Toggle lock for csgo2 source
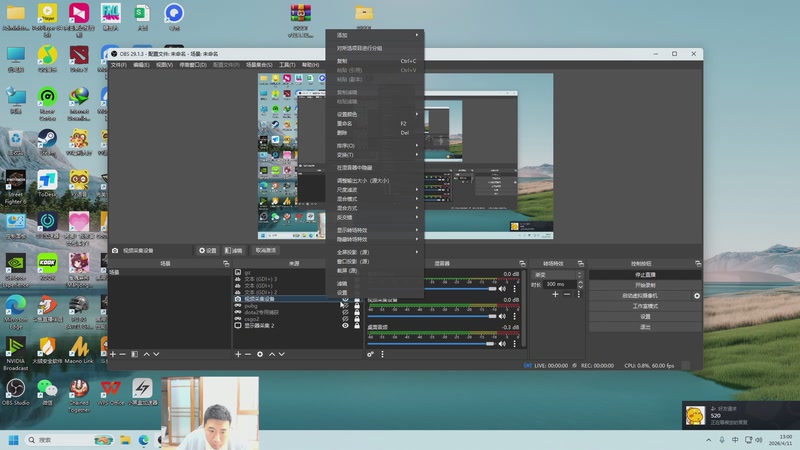 (357, 319)
